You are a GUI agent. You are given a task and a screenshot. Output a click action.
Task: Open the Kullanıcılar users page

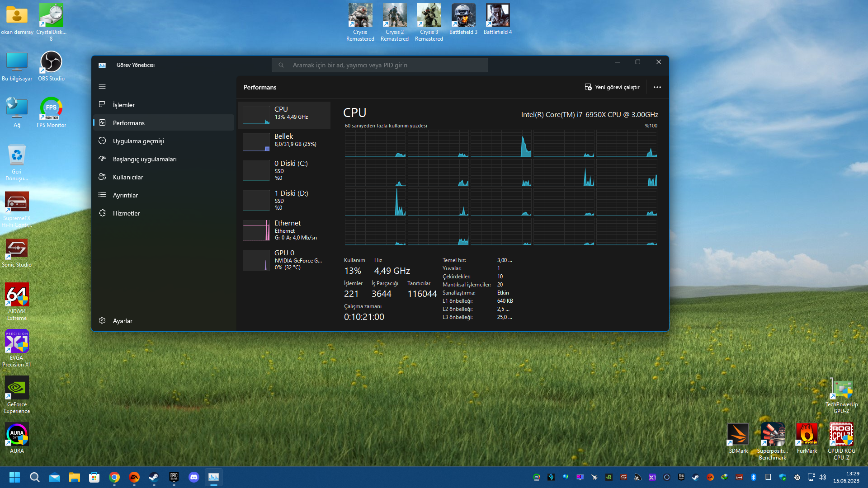click(127, 177)
